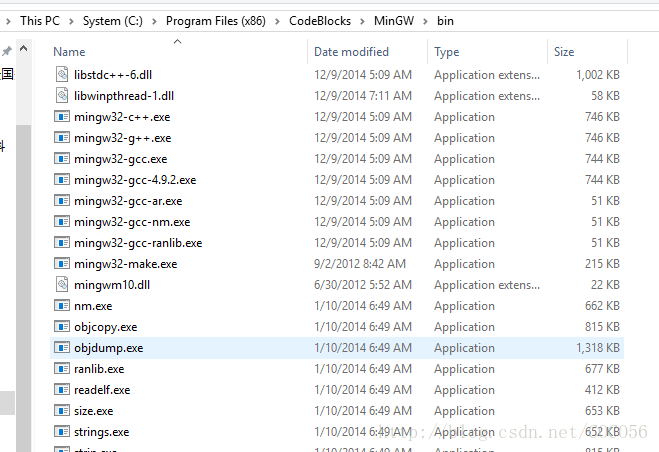Click the 1,318 KB size cell
659x452 pixels.
tap(598, 348)
